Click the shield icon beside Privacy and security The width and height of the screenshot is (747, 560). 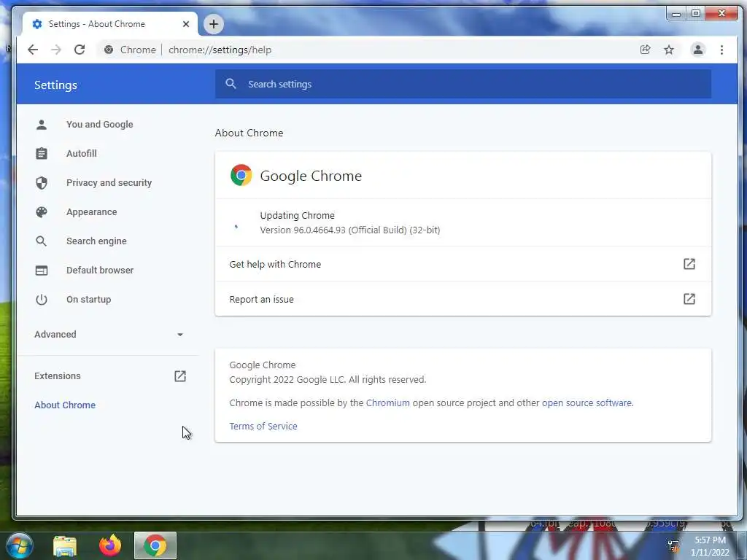pyautogui.click(x=42, y=183)
